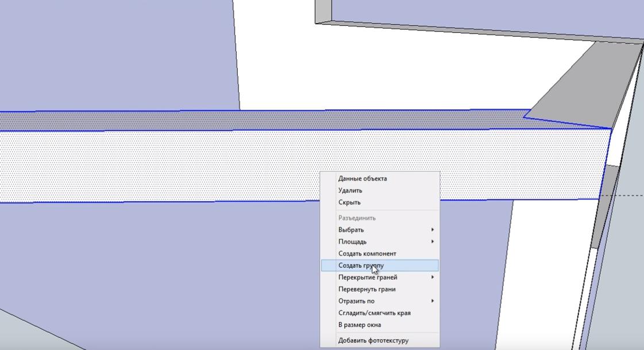Expand the Площадь submenu
644x350 pixels.
tap(352, 242)
